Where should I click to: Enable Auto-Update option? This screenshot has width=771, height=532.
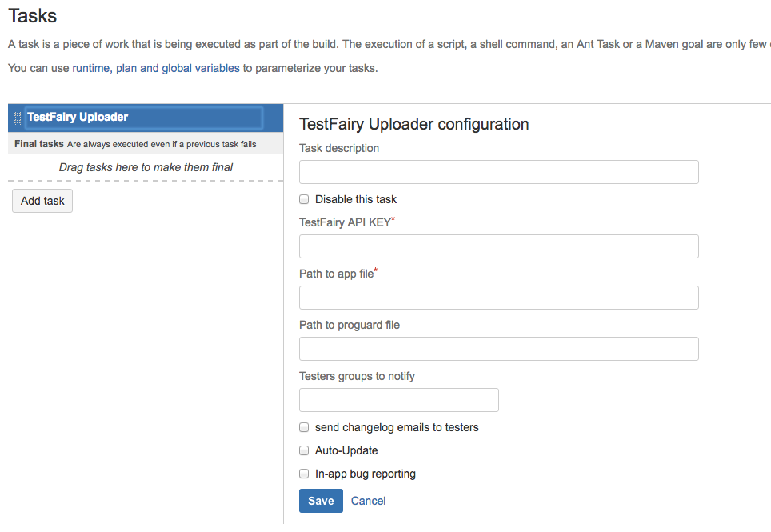[304, 450]
